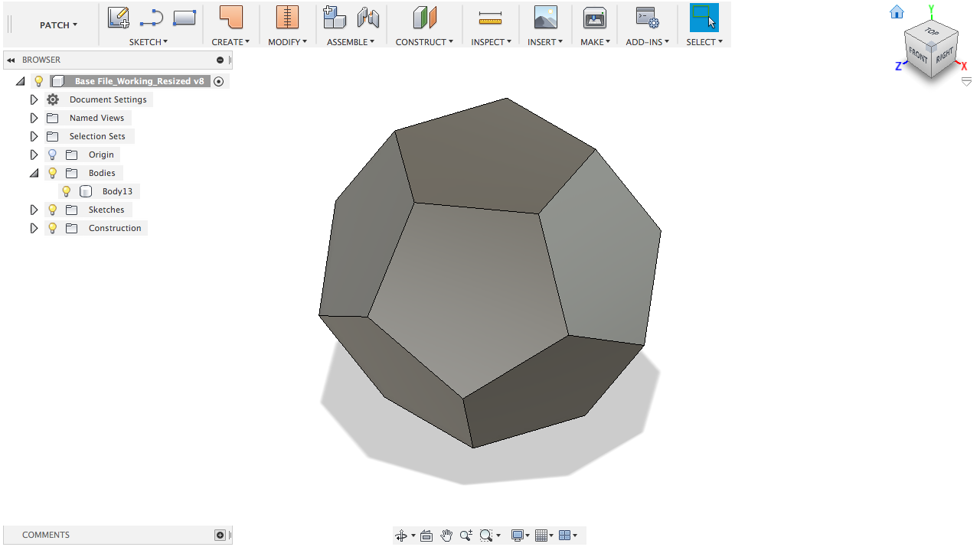
Task: Click the Document Settings gear icon
Action: (53, 99)
